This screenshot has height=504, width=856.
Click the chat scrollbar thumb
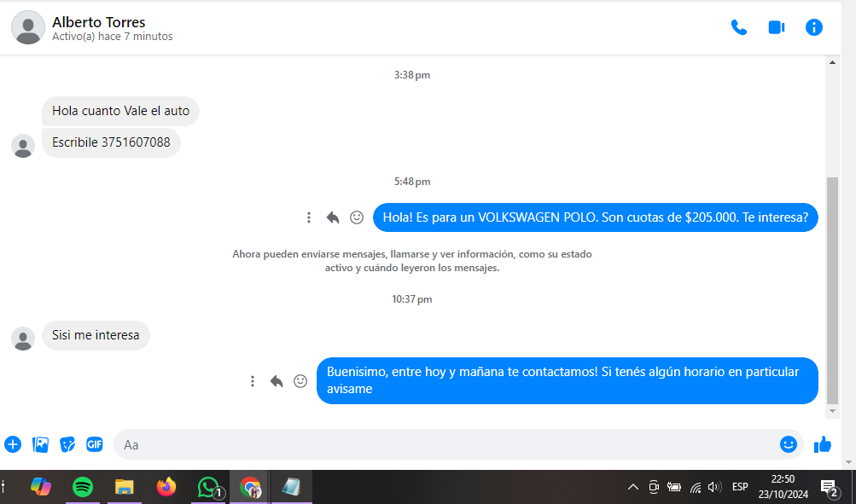click(832, 290)
